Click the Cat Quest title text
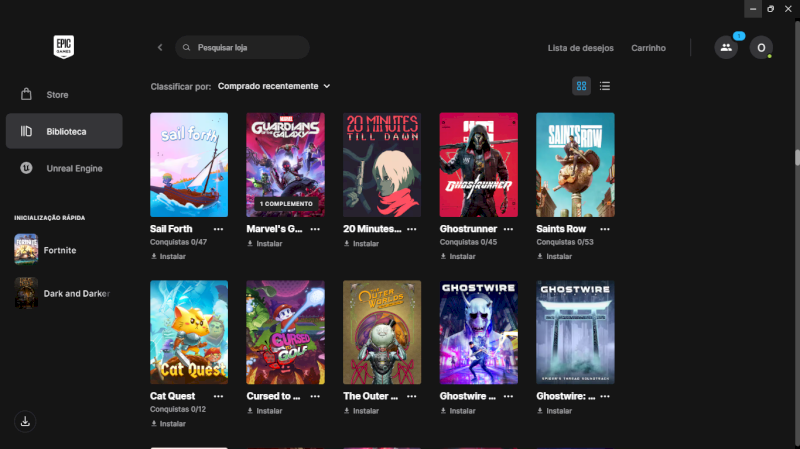 point(172,396)
